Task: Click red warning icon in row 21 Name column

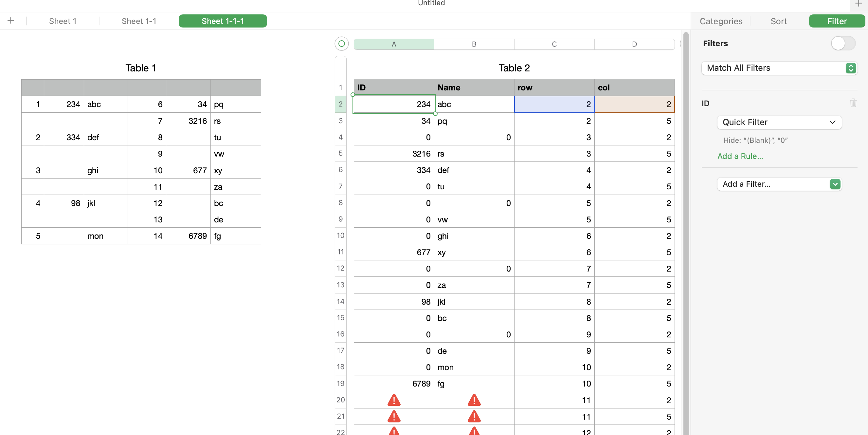Action: 474,416
